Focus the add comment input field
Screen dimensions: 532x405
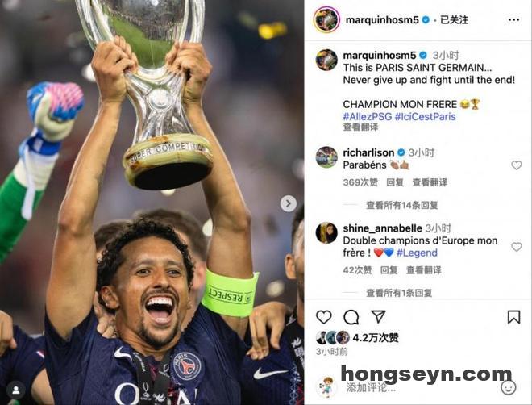[421, 388]
